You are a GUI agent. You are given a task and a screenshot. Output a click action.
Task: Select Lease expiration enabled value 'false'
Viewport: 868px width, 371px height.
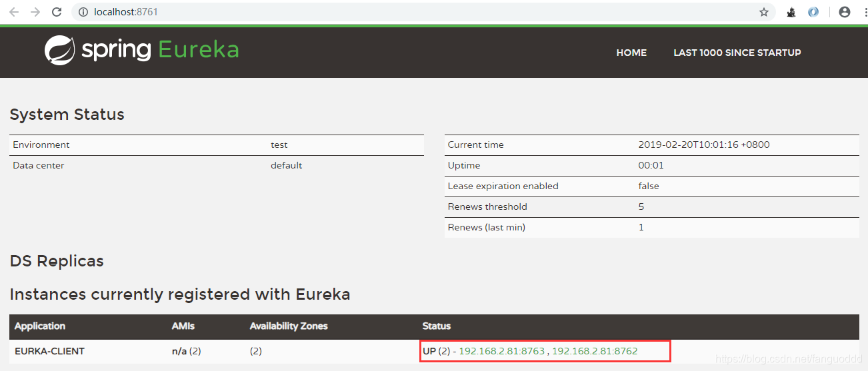[649, 186]
